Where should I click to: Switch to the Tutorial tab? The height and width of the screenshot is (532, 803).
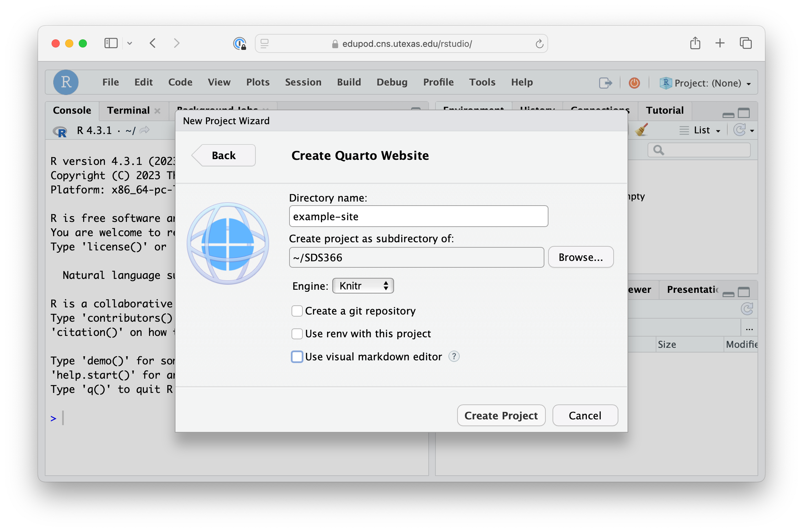[x=664, y=110]
